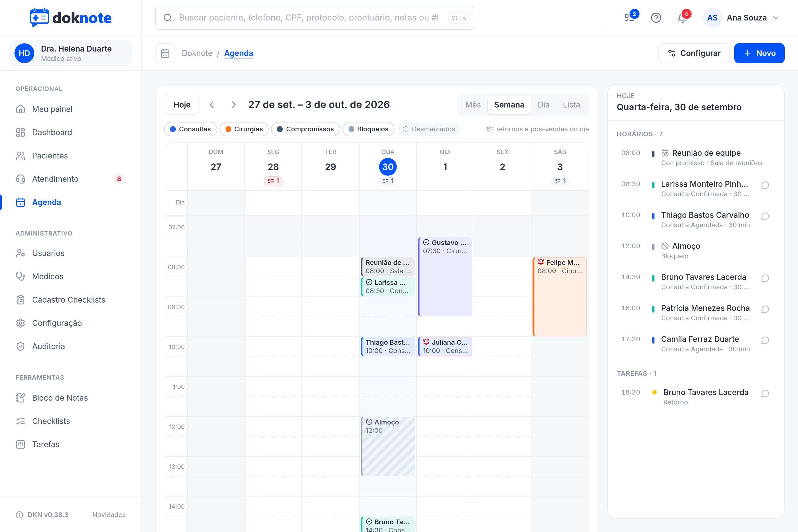Open the Monday 28 overdue tasks badge
This screenshot has width=798, height=532.
pos(273,181)
